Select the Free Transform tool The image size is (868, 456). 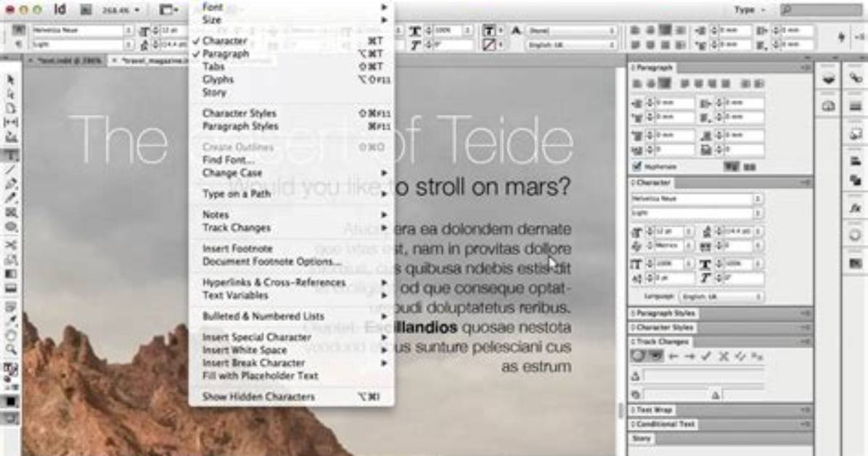[x=10, y=259]
